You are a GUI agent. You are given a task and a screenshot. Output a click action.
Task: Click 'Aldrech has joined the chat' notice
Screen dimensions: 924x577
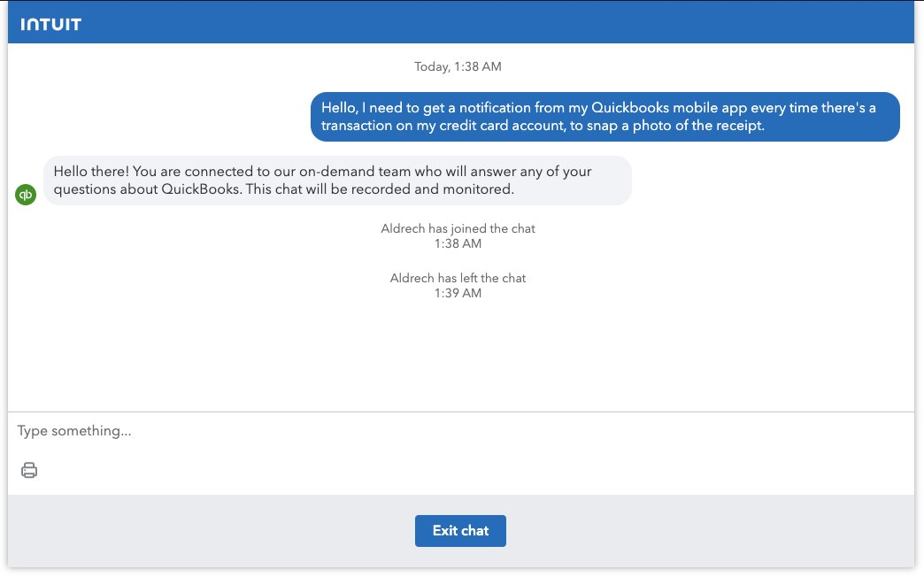click(x=458, y=228)
